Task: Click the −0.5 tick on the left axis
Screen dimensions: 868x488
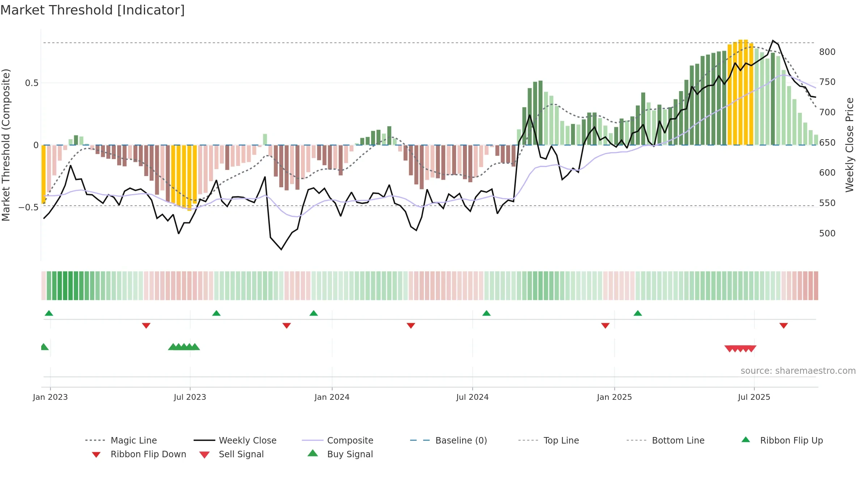Action: click(x=29, y=207)
